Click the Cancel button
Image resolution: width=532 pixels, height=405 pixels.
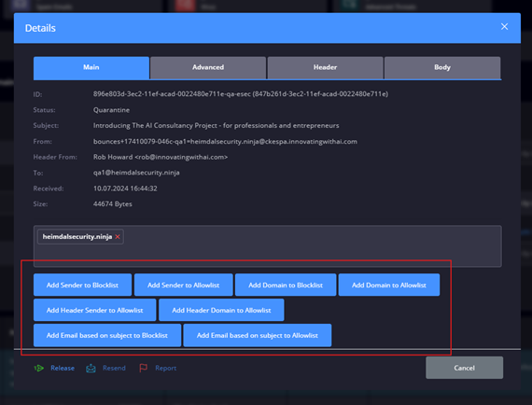pyautogui.click(x=465, y=368)
